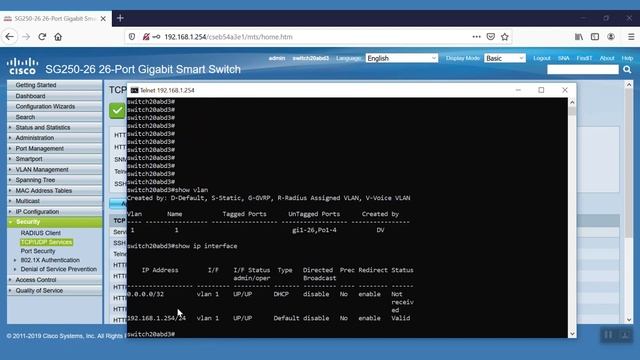Expand the MAC Address Tables menu
The height and width of the screenshot is (360, 640).
pyautogui.click(x=44, y=191)
